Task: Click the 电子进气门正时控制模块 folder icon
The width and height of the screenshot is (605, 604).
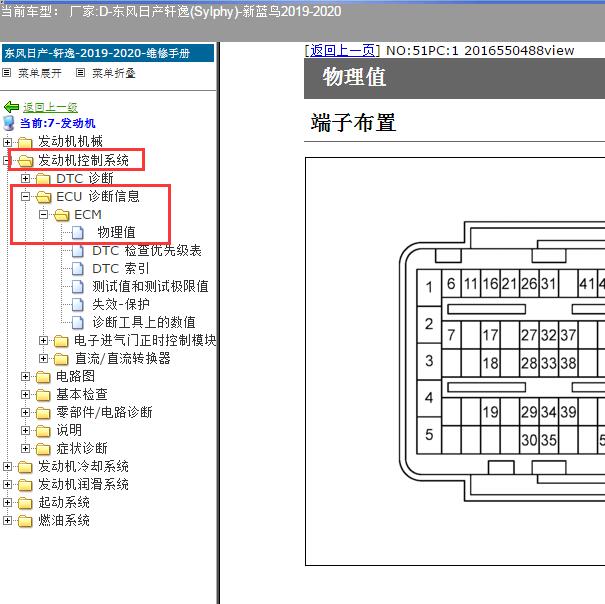Action: pos(61,341)
